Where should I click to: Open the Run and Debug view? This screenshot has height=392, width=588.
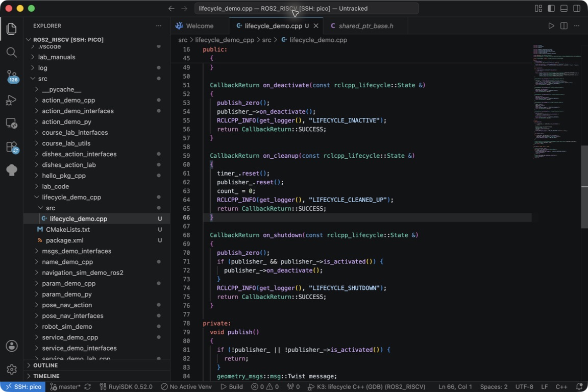pyautogui.click(x=12, y=100)
